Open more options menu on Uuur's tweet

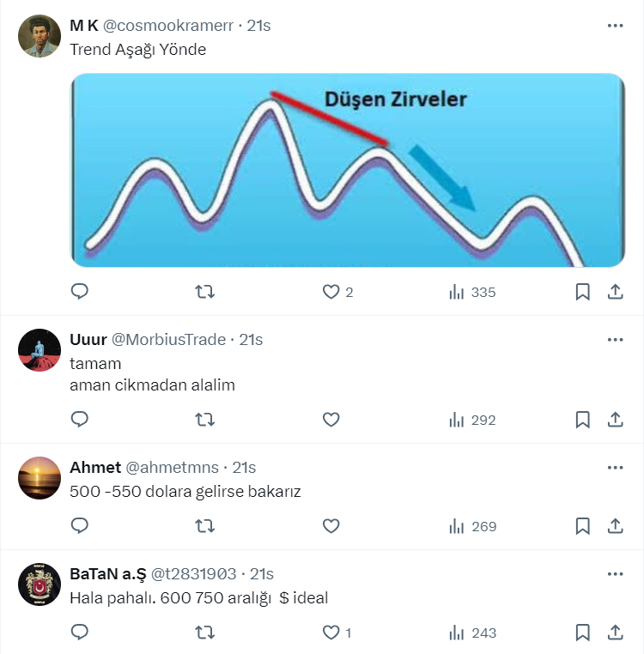pyautogui.click(x=615, y=340)
